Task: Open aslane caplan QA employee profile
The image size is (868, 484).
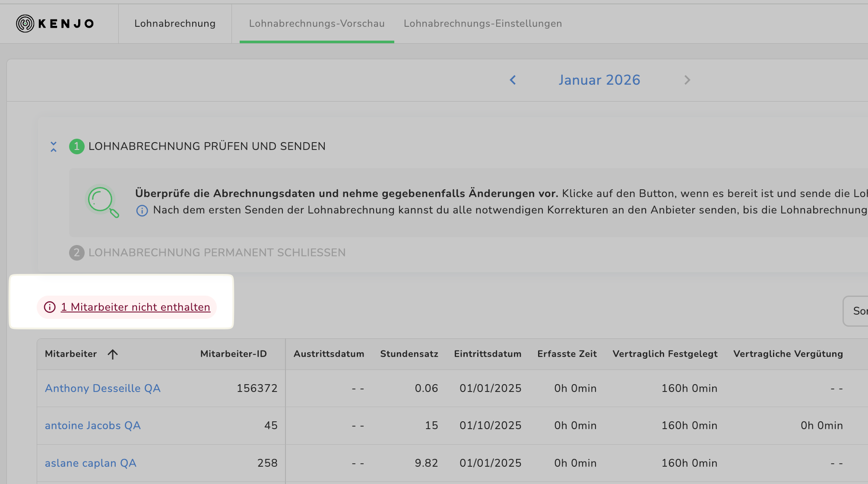Action: point(90,463)
